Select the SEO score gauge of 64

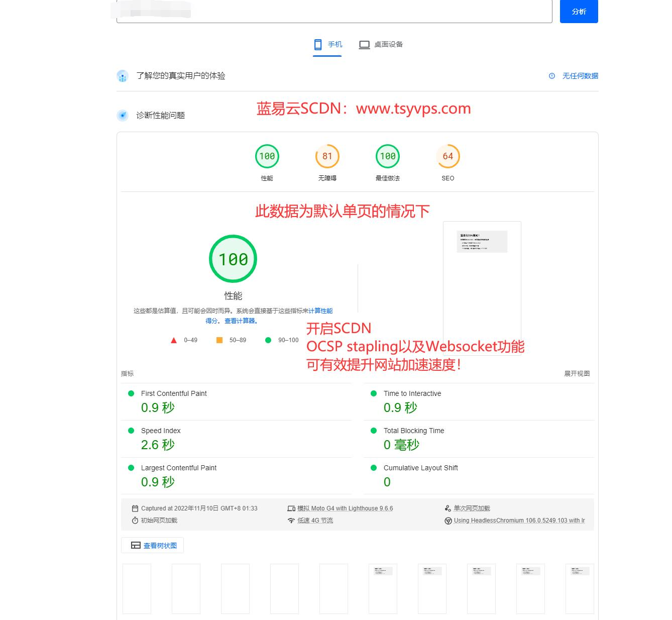[448, 156]
